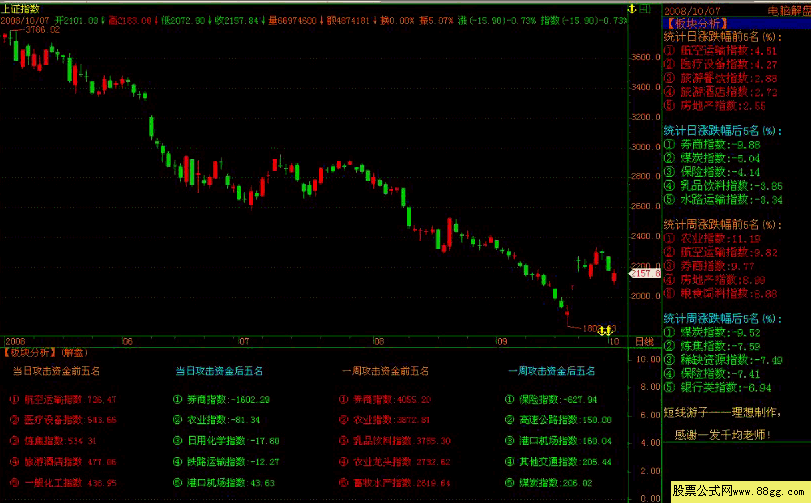811x503 pixels.
Task: Select 券商指数:9.77 in weekly top gainers
Action: click(x=709, y=266)
